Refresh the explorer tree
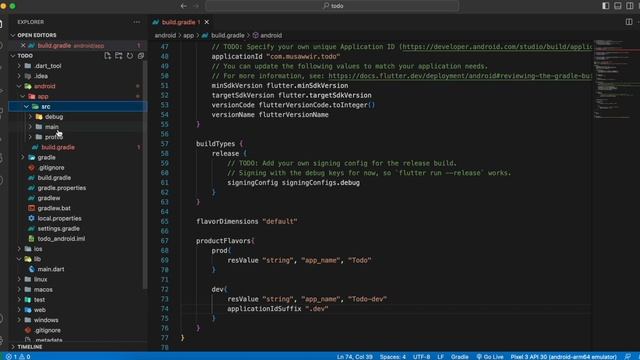The image size is (640, 360). click(130, 56)
